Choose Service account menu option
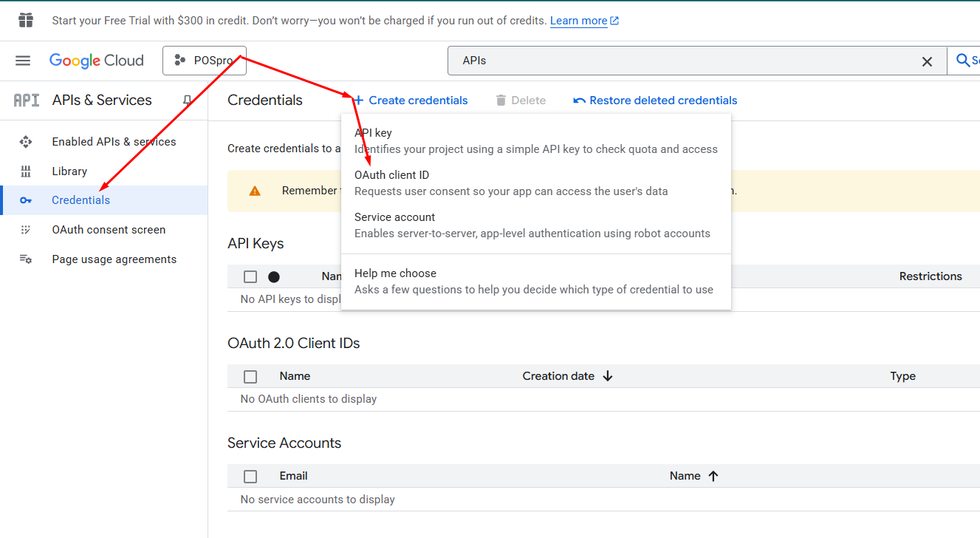The image size is (980, 538). tap(394, 218)
